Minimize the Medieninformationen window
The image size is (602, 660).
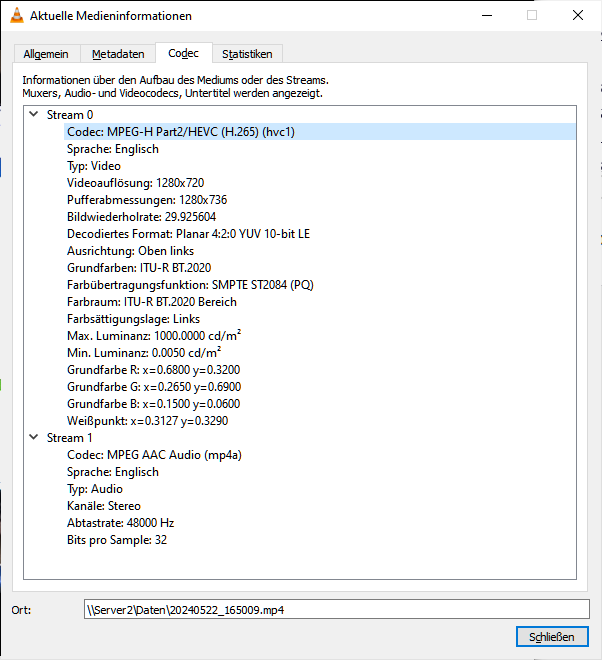click(x=487, y=16)
